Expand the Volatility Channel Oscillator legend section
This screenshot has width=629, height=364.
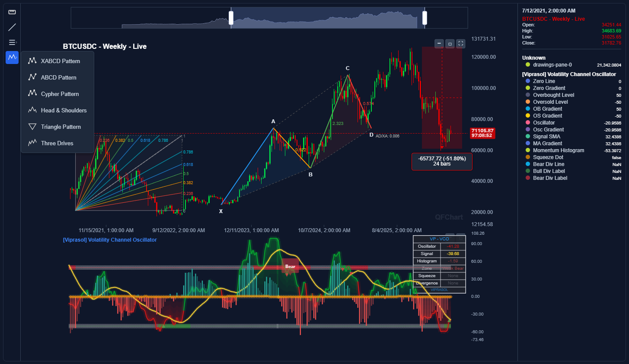point(570,74)
